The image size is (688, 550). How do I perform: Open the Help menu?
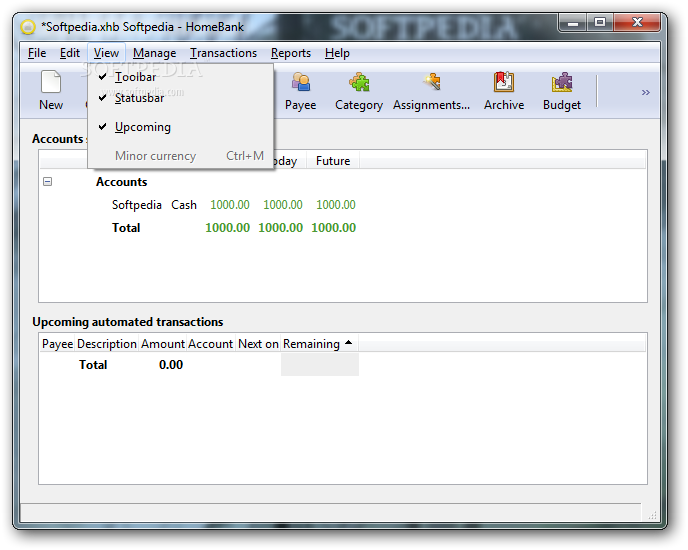(x=337, y=53)
